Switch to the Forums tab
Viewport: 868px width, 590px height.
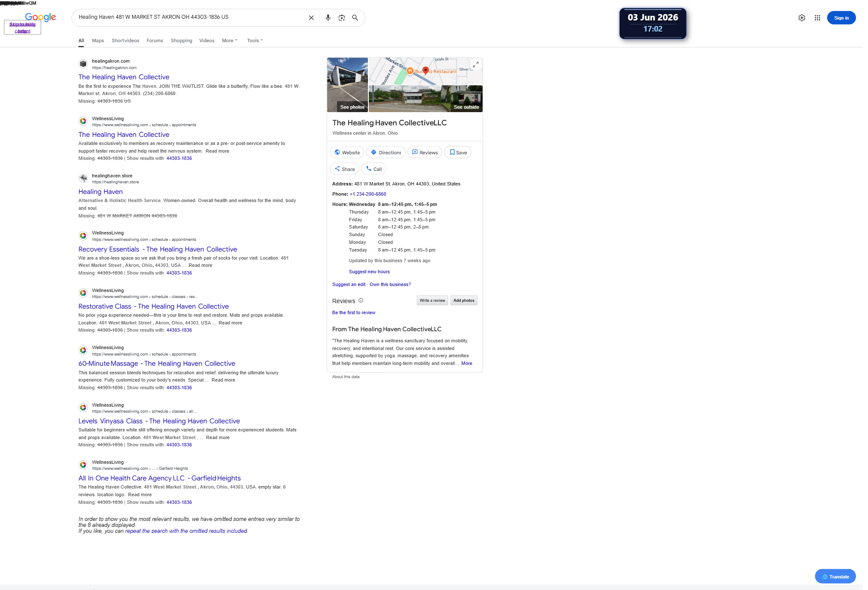coord(155,40)
